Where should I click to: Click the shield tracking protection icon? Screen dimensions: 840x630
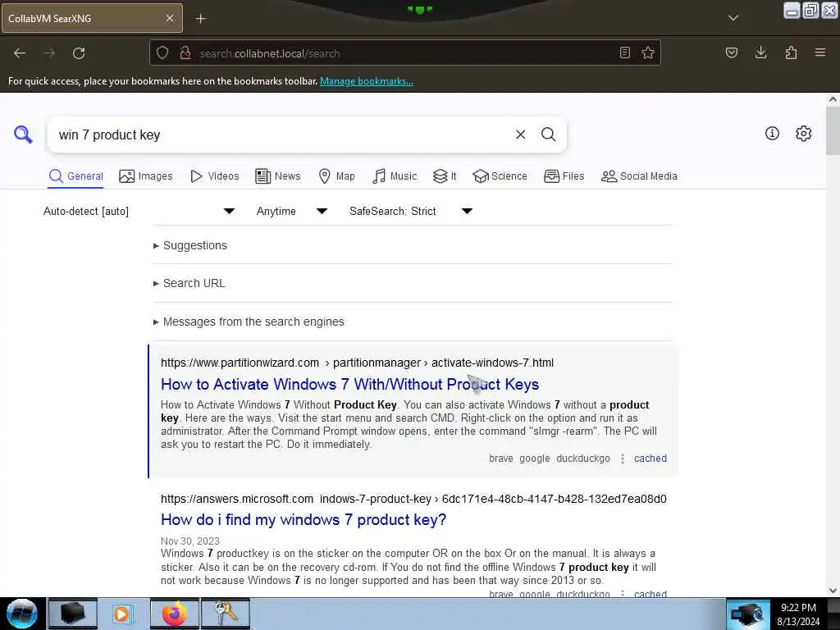click(162, 52)
